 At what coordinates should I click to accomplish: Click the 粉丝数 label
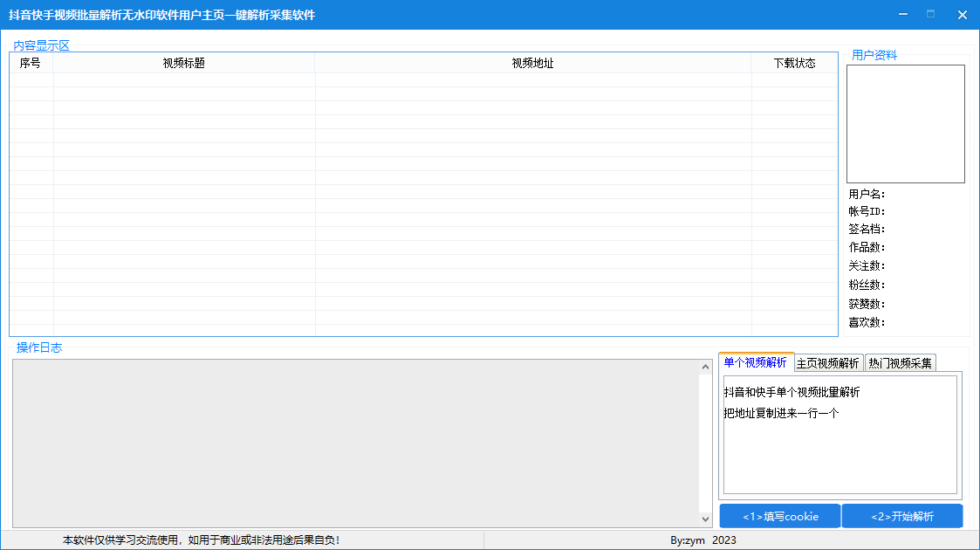pos(867,285)
